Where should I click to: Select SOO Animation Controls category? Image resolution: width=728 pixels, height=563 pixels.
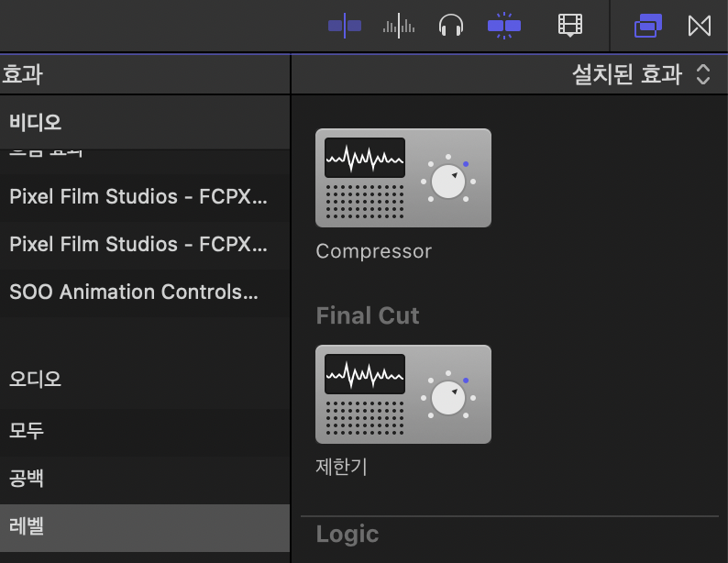click(145, 293)
